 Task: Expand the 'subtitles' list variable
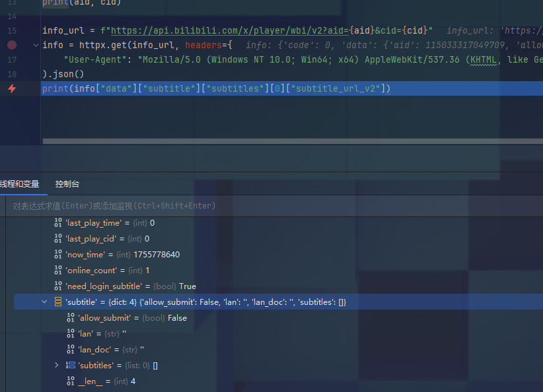coord(57,365)
